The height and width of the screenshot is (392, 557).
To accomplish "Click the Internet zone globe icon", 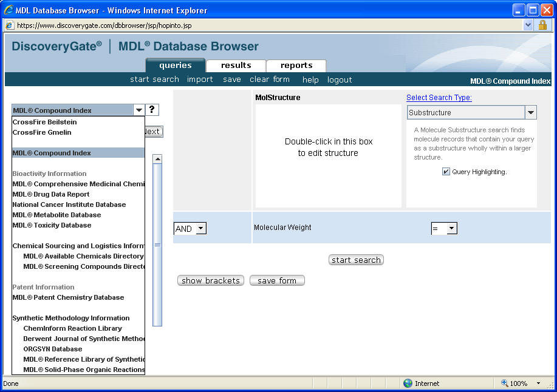I will [x=408, y=384].
